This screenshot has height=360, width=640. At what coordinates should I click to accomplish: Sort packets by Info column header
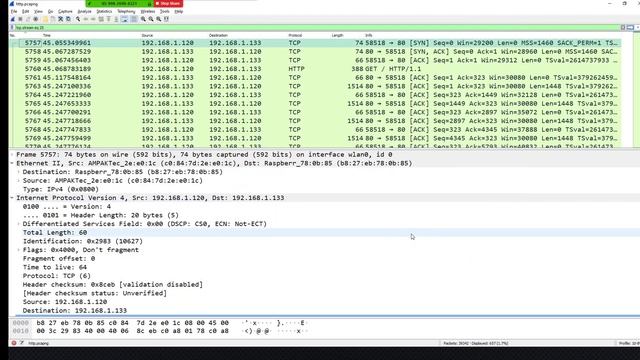click(x=369, y=36)
